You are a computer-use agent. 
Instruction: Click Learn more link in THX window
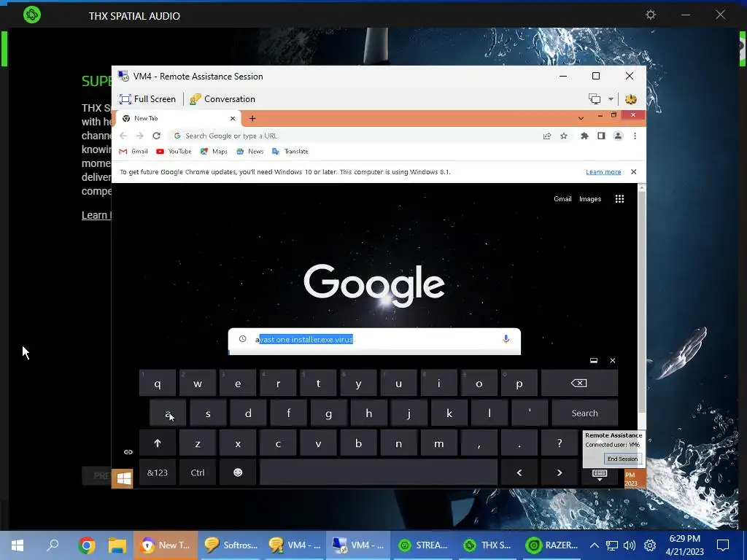pos(96,215)
